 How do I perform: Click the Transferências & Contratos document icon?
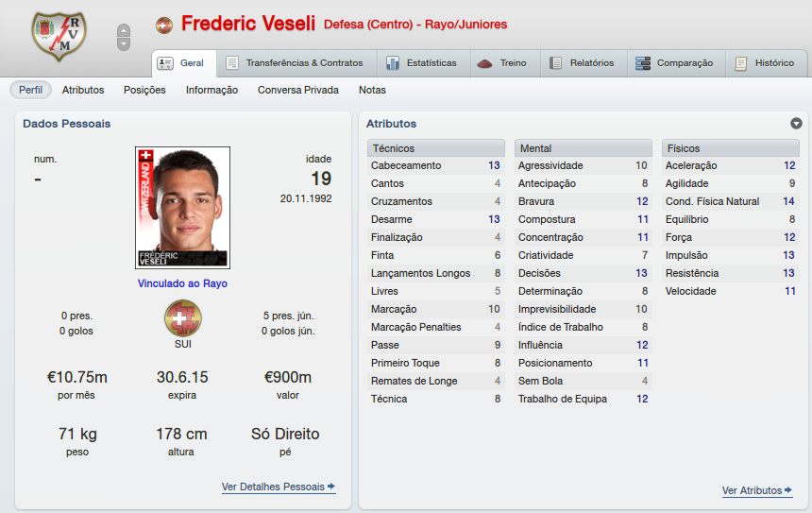point(232,63)
